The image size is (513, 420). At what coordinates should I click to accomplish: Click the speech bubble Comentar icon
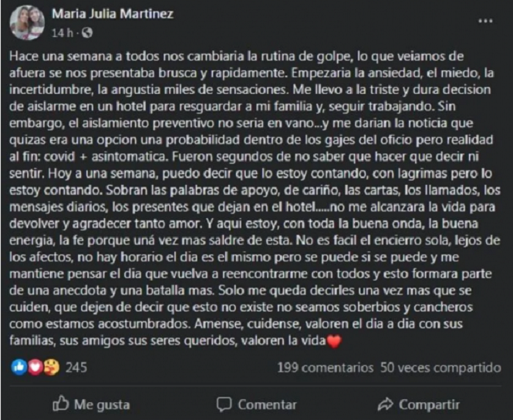tap(224, 404)
